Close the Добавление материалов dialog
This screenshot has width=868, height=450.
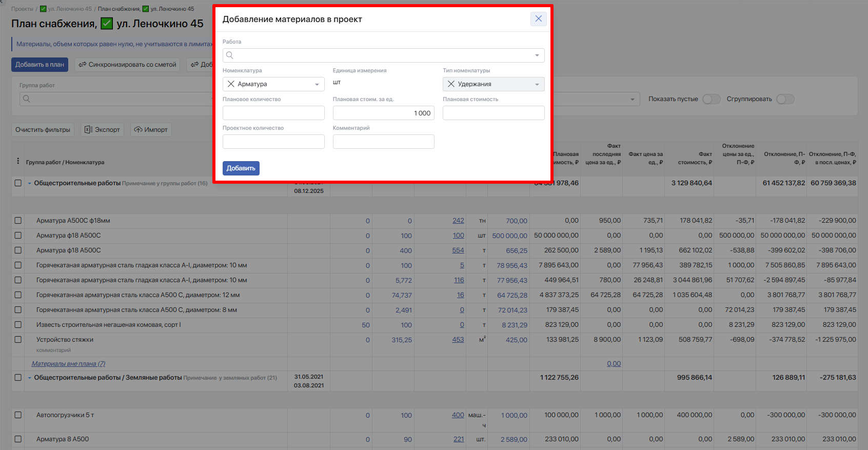[538, 19]
